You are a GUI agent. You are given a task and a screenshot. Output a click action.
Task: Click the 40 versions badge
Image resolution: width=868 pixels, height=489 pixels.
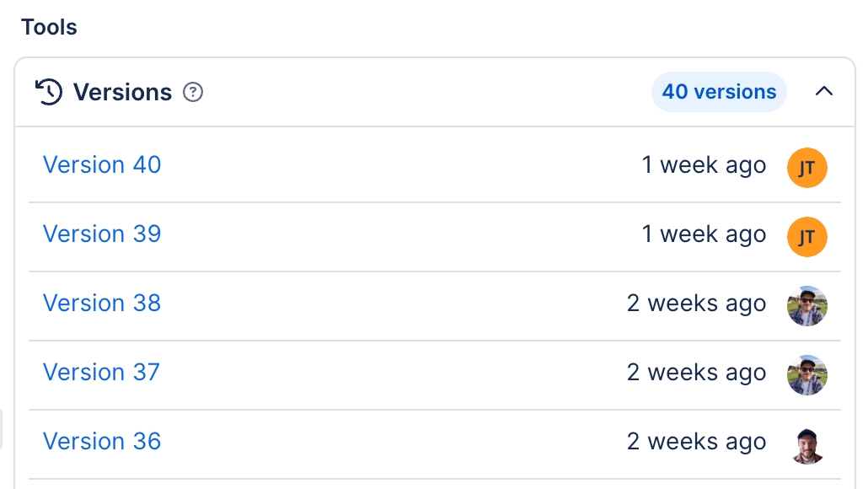[719, 92]
